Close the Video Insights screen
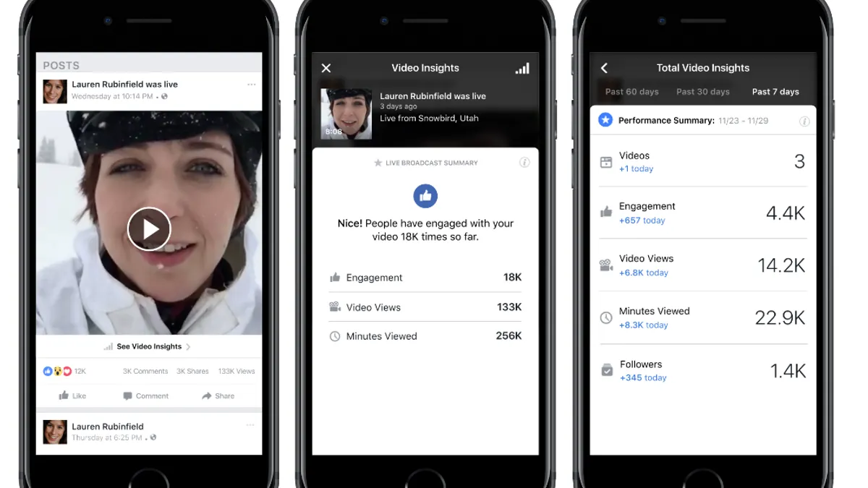 326,68
